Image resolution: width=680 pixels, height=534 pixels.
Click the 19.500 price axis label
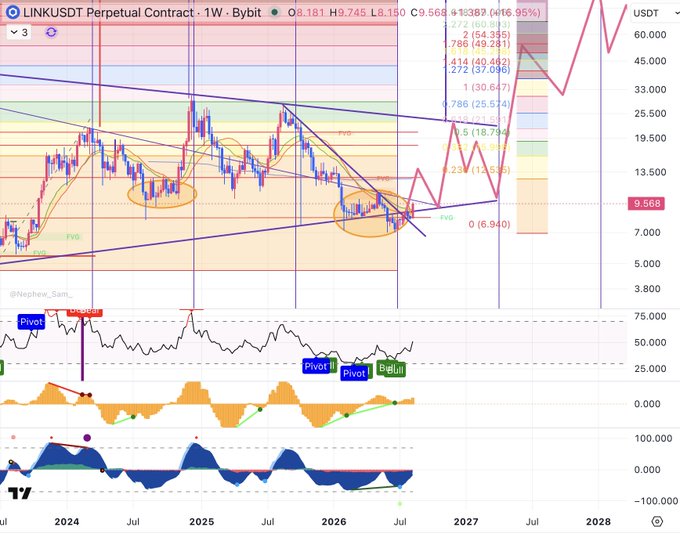650,138
